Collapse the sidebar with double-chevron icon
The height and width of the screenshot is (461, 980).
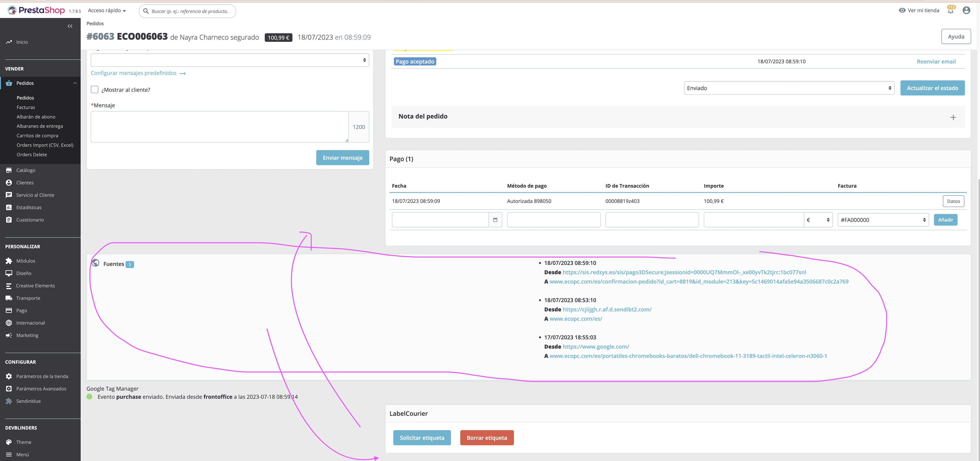click(x=70, y=26)
